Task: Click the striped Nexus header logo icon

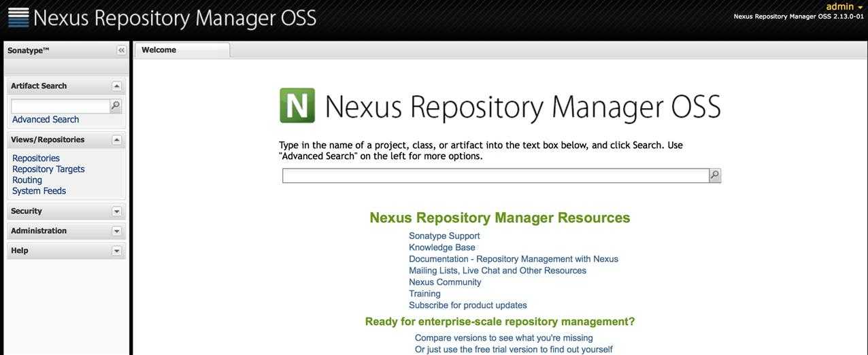Action: 18,18
